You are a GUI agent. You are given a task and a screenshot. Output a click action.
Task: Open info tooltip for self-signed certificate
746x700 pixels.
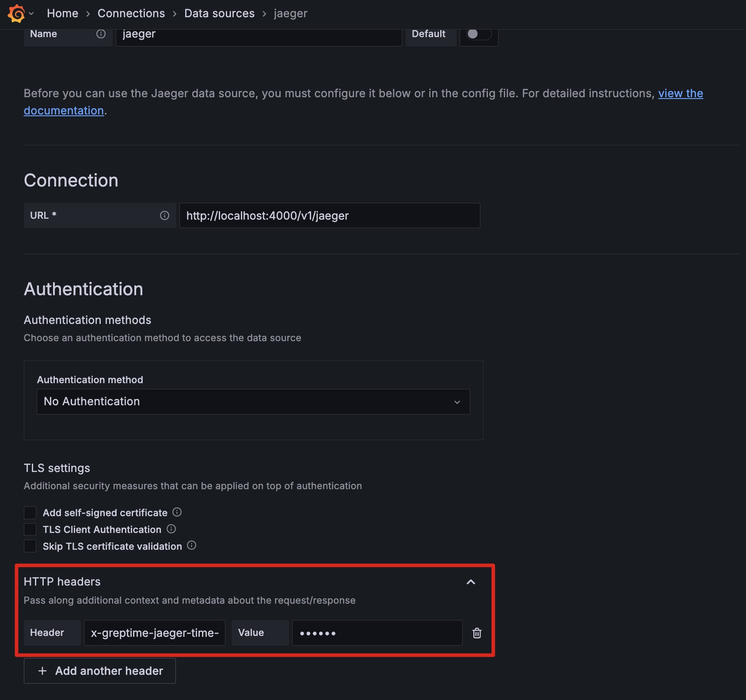[177, 512]
